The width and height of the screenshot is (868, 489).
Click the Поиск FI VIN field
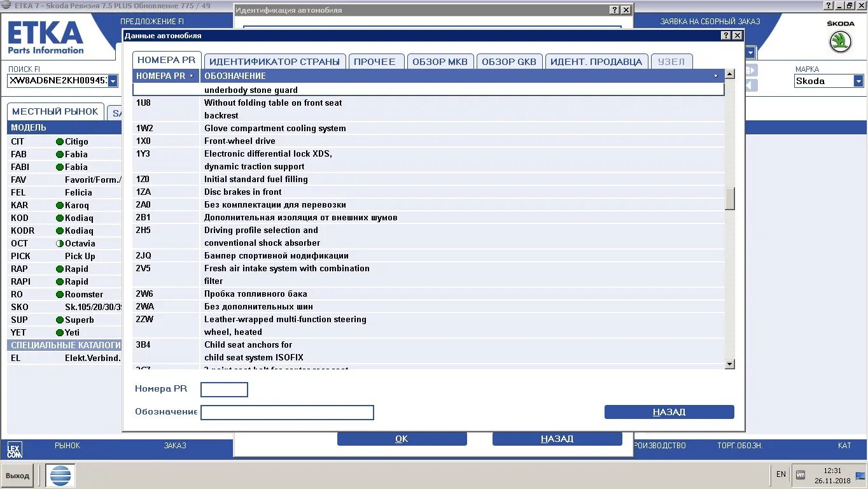[57, 81]
